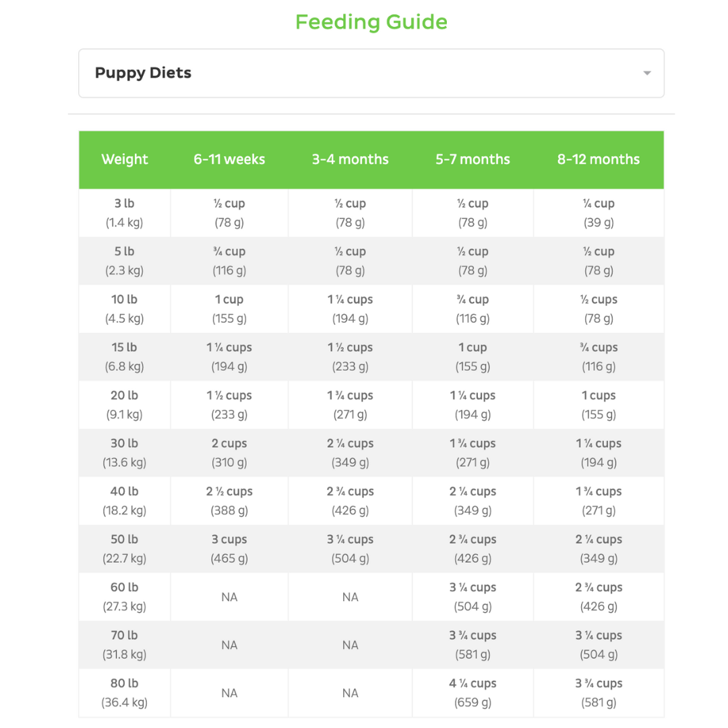This screenshot has width=728, height=728.
Task: Click the 50 lb 6-11 weeks cell
Action: (x=229, y=549)
